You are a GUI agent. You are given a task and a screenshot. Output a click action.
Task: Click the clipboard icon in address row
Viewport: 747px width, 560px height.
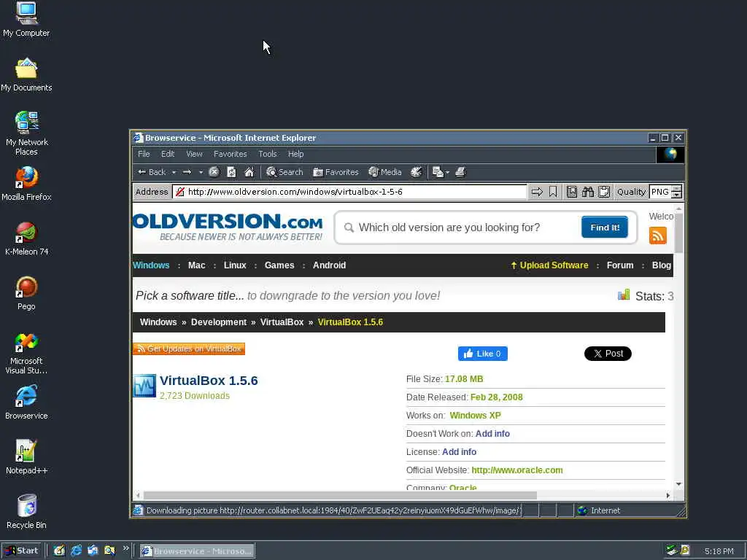604,192
